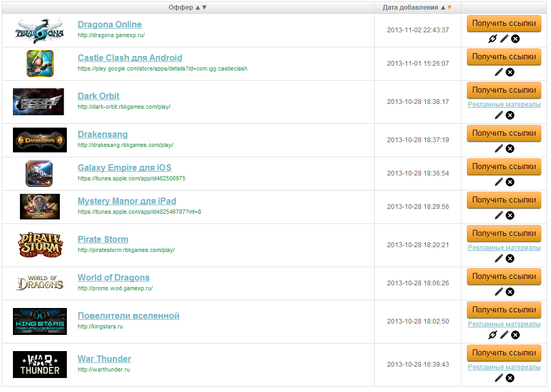
Task: Click the Galaxy Empire app icon thumbnail
Action: (x=39, y=173)
